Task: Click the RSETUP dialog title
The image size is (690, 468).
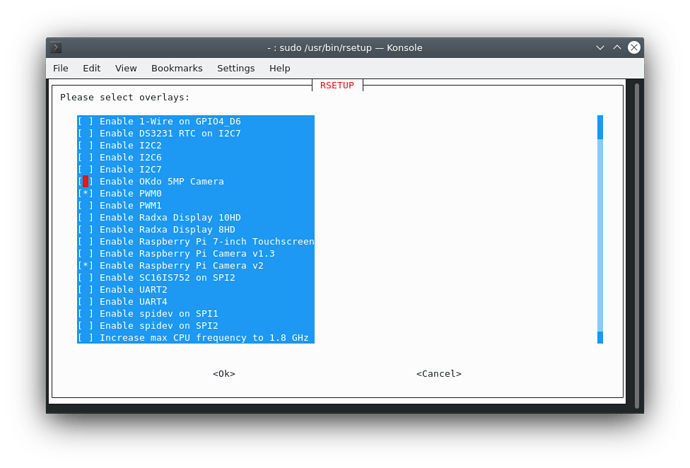Action: (337, 85)
